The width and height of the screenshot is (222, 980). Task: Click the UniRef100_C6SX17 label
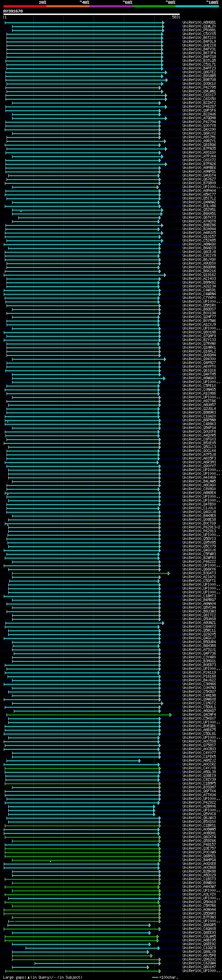(x=199, y=95)
